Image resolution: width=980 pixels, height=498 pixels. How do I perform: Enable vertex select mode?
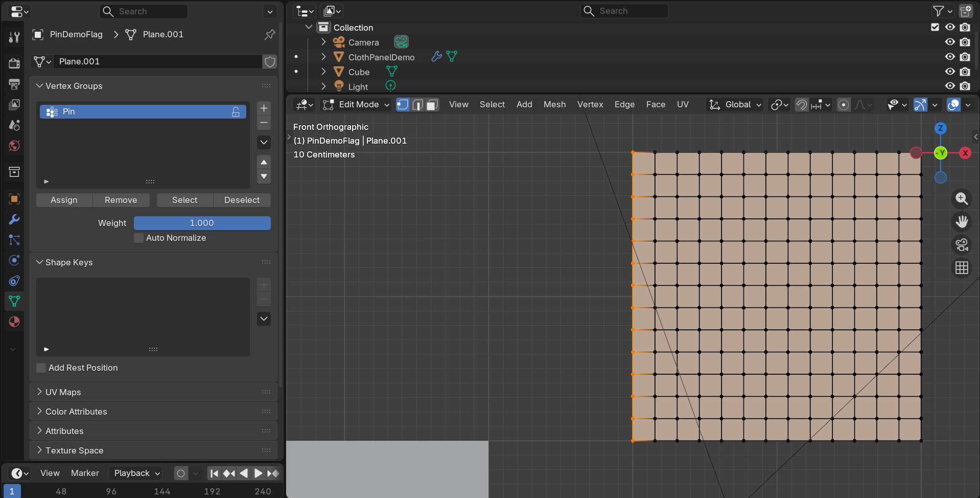[403, 105]
